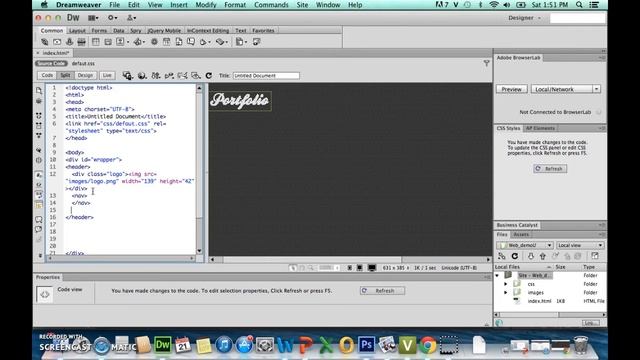This screenshot has width=640, height=360.
Task: Click the Title input field
Action: tap(266, 76)
